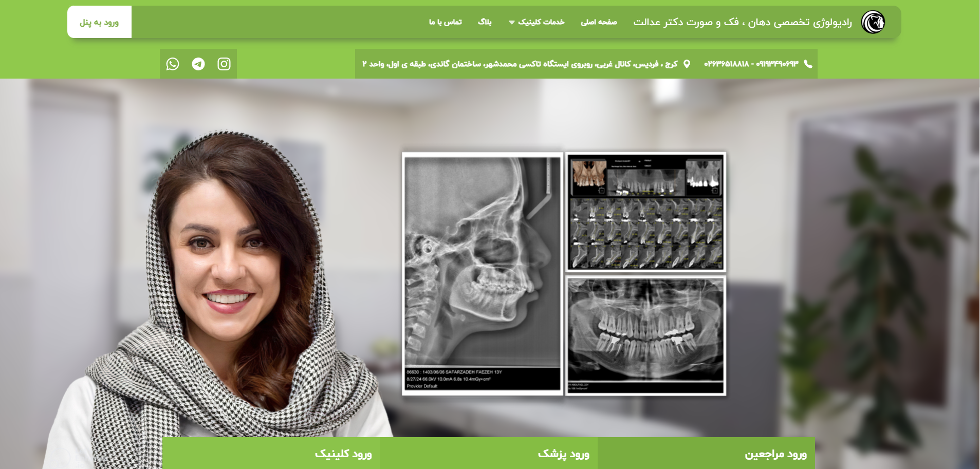
Task: Open the بلاگ menu item
Action: click(485, 22)
